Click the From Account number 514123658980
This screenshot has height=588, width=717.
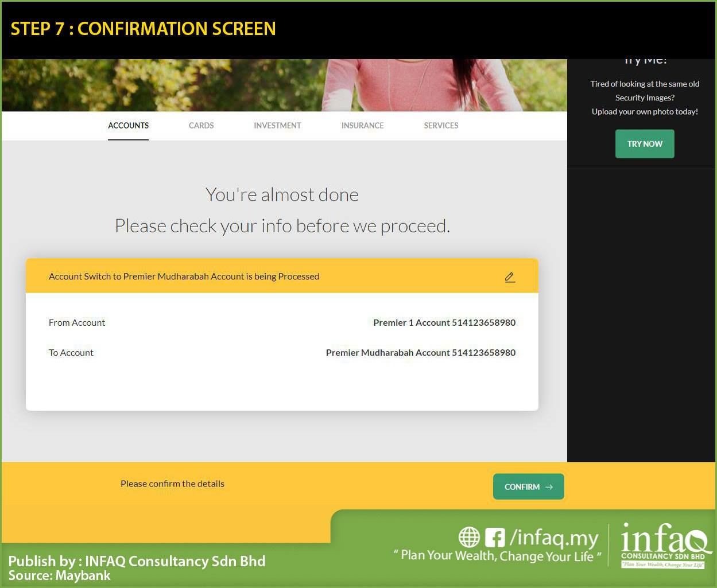(484, 322)
